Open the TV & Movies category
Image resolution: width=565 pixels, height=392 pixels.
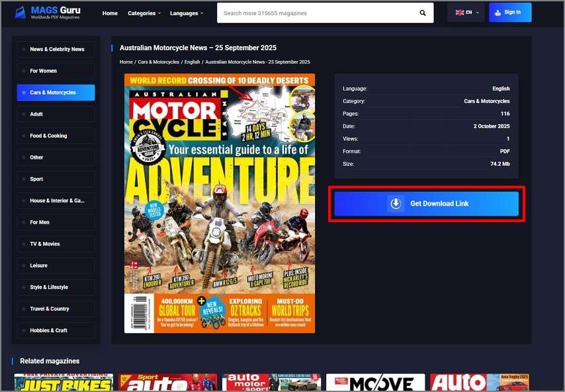[x=56, y=243]
